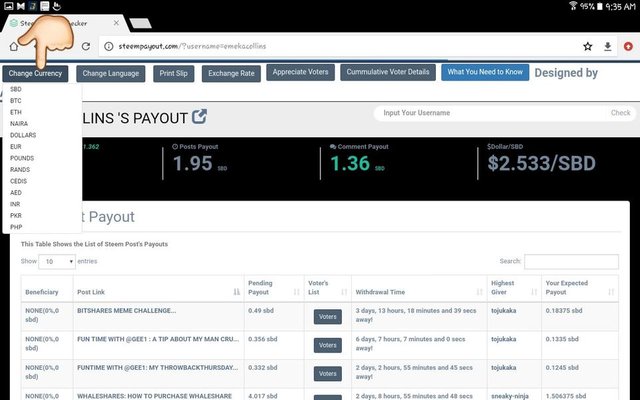The image size is (640, 400).
Task: Sort table by Your Expected Payout column
Action: tap(580, 289)
